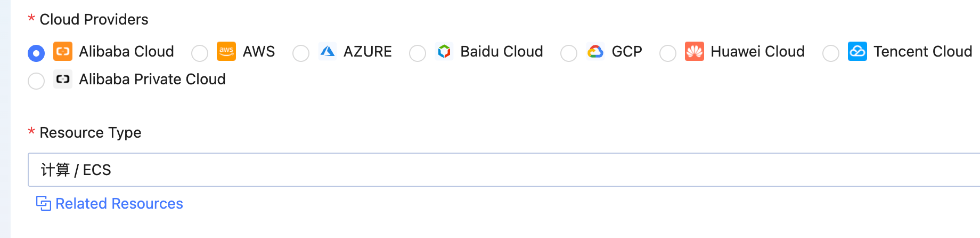Open the Related Resources link

(x=119, y=203)
